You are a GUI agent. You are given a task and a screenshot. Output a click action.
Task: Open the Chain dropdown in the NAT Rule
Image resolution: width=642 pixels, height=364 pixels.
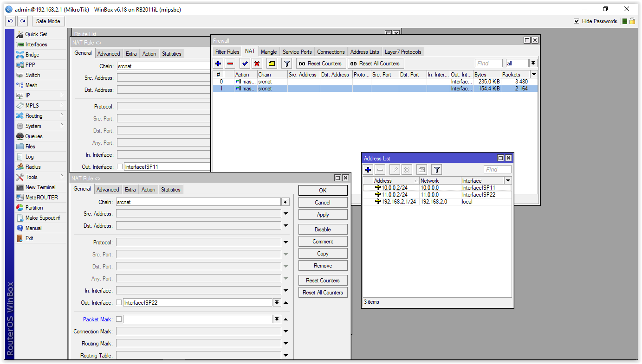(x=285, y=202)
